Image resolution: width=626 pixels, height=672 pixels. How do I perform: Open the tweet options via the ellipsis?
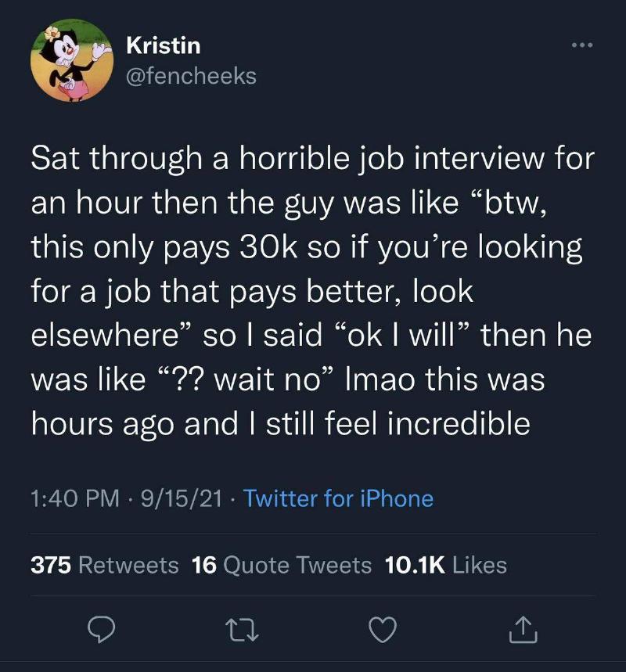tap(581, 45)
